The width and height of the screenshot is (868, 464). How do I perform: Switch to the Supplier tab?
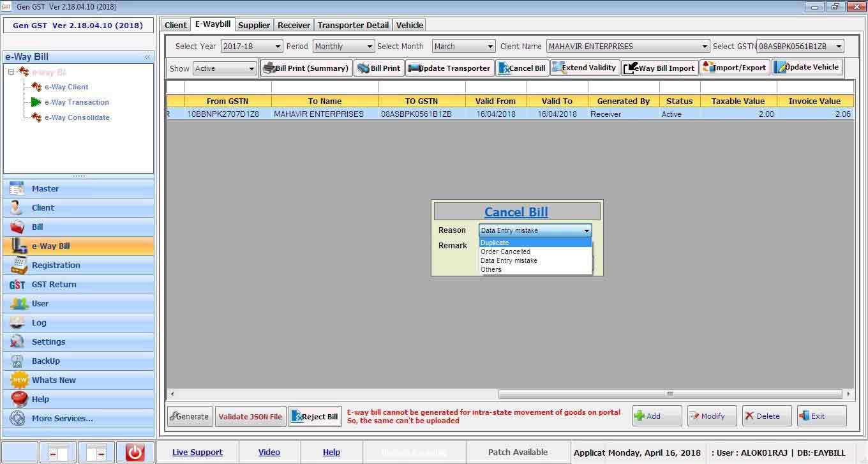[254, 25]
